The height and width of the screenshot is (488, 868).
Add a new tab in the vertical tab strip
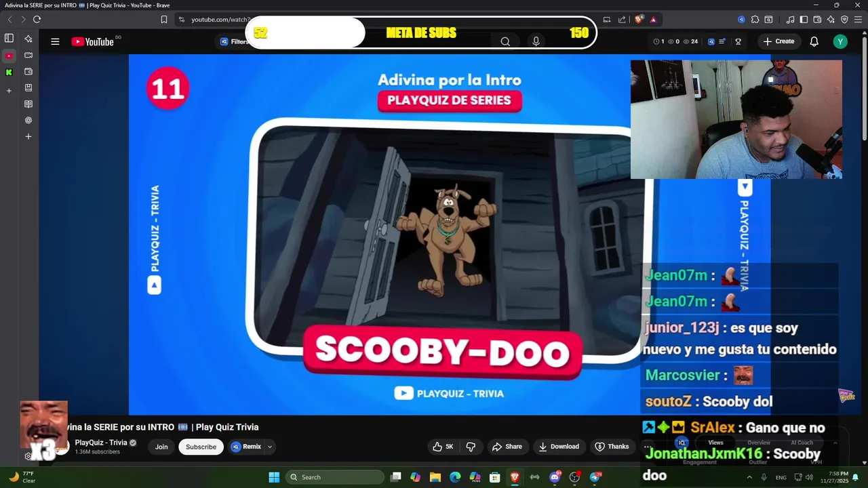pos(9,91)
